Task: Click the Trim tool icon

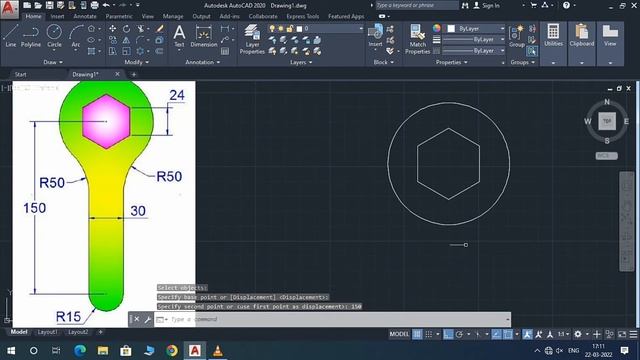Action: (141, 29)
